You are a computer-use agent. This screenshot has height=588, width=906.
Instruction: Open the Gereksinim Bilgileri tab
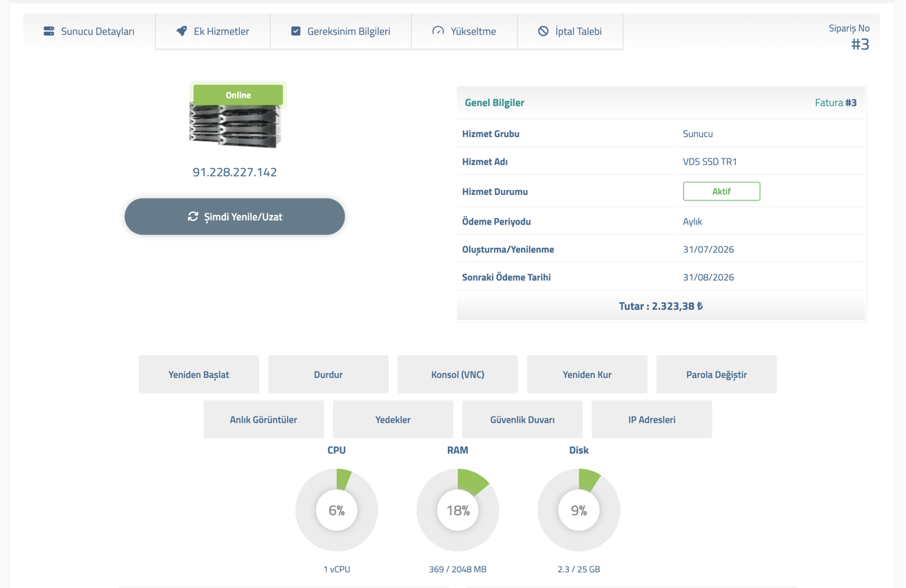pos(341,31)
